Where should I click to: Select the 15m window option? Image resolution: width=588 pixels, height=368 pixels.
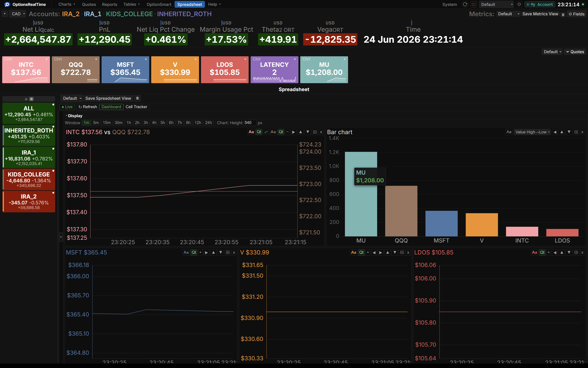[x=107, y=123]
